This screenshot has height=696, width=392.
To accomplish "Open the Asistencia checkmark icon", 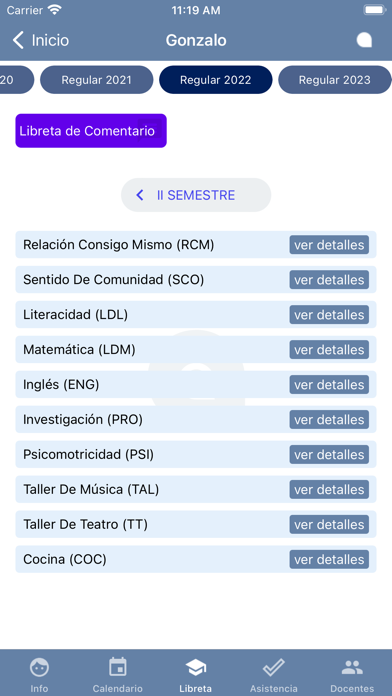I will point(274,667).
